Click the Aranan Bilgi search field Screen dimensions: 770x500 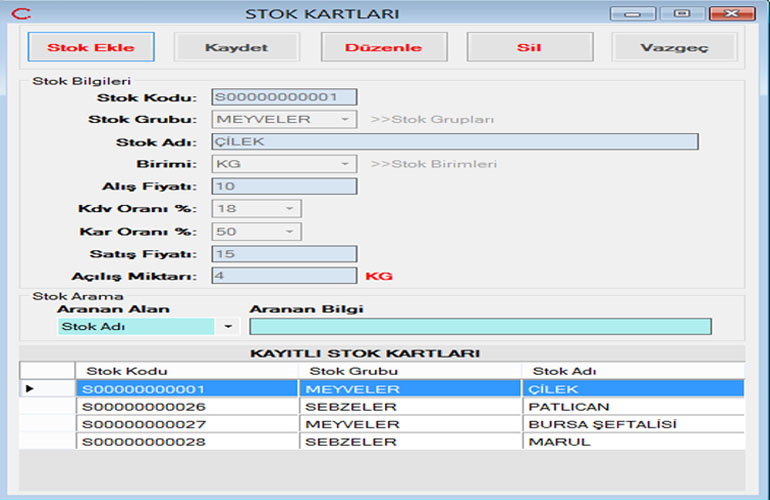[x=480, y=326]
